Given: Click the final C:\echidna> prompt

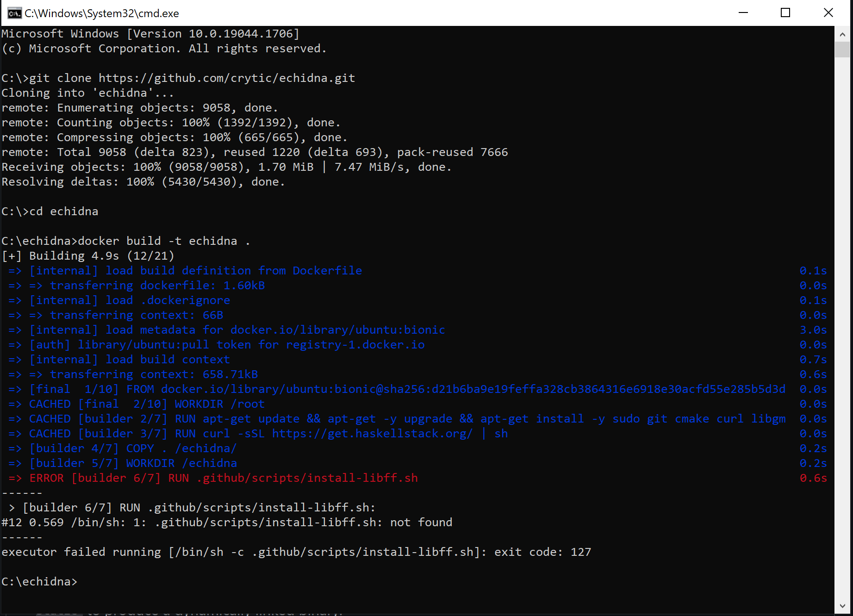Looking at the screenshot, I should tap(39, 582).
